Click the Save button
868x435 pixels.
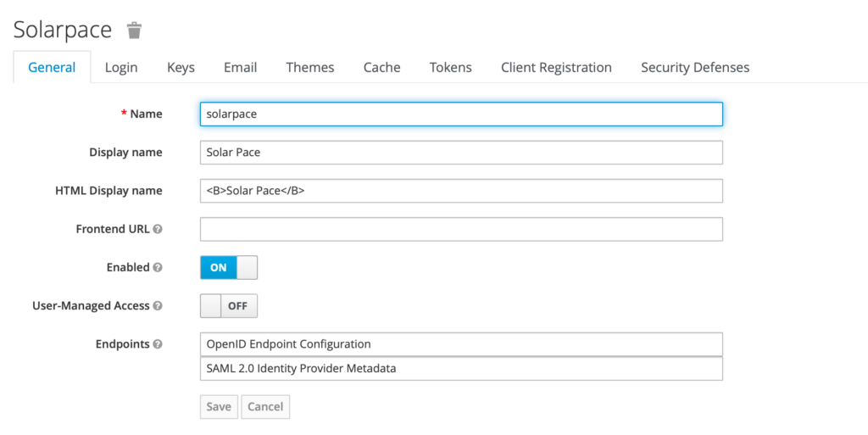coord(219,407)
